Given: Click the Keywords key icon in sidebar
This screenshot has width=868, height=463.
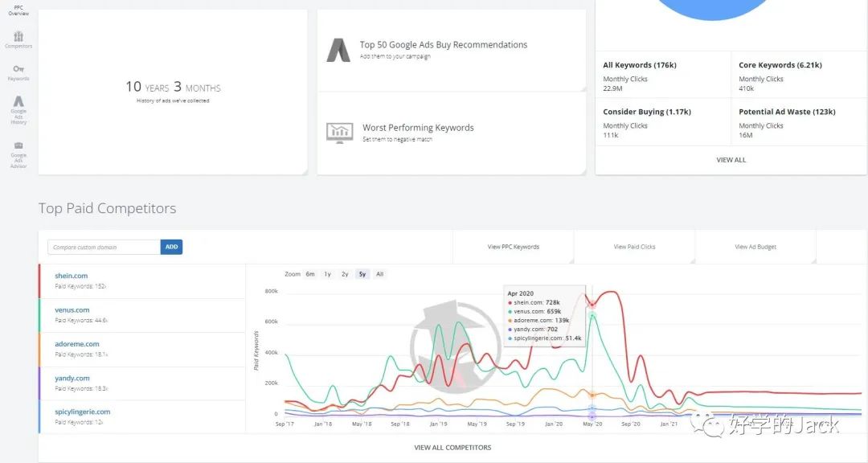Looking at the screenshot, I should pyautogui.click(x=18, y=72).
